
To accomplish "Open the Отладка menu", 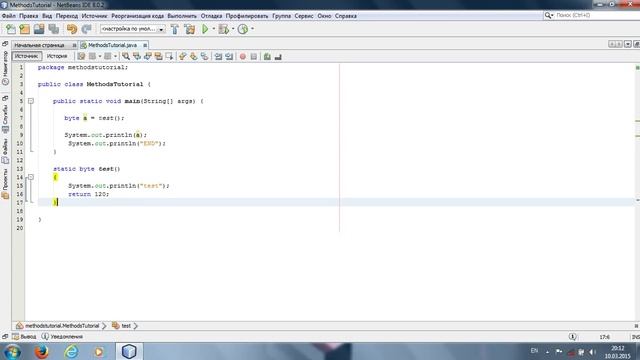I will click(211, 16).
